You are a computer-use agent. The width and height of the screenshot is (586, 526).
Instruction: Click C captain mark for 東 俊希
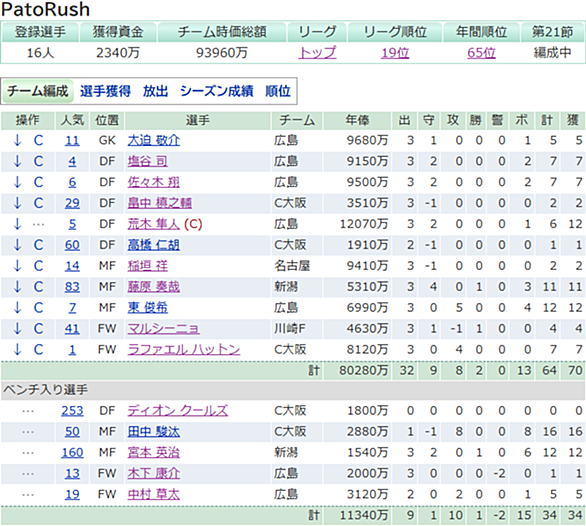pos(38,308)
